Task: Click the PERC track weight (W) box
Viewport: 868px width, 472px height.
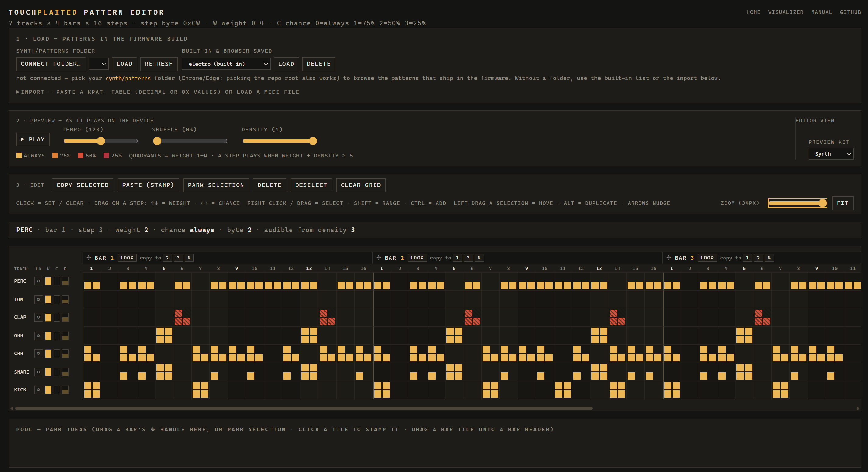Action: coord(48,281)
